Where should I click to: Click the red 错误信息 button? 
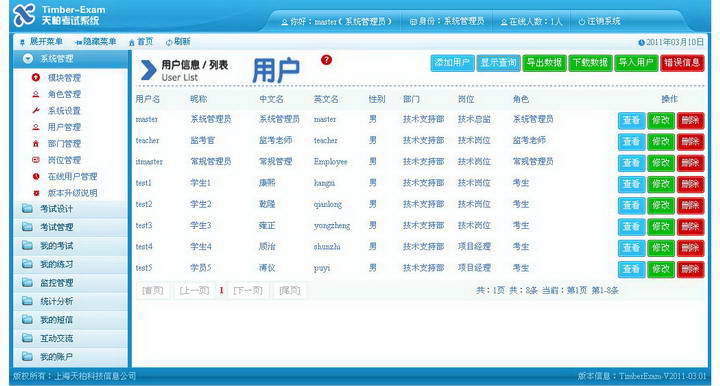point(682,63)
